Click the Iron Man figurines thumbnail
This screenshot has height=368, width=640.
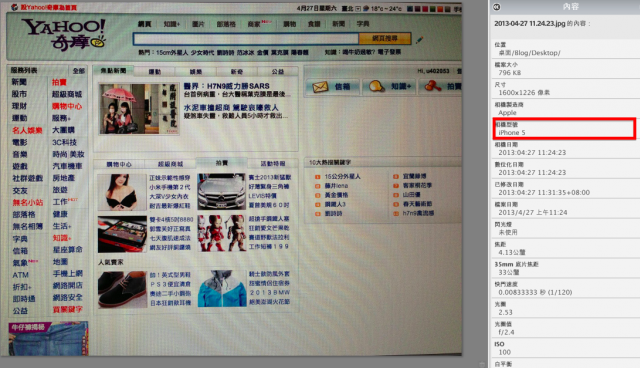[x=221, y=233]
